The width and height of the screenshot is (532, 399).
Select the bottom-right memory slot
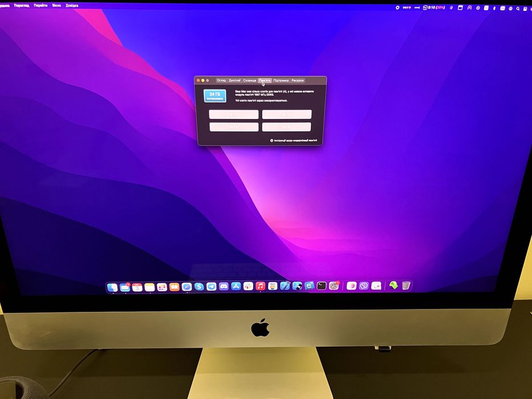coord(286,127)
